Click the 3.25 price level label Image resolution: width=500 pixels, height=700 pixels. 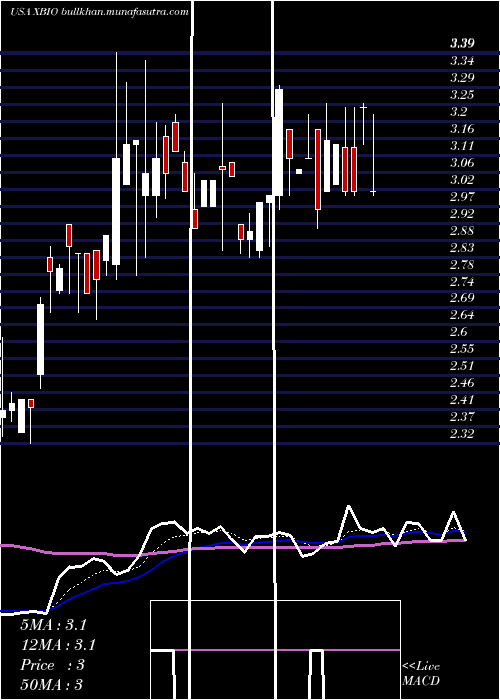coord(462,95)
